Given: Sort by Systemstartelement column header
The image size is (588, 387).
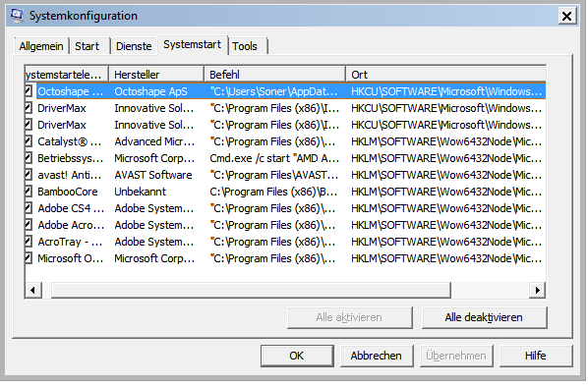Looking at the screenshot, I should click(67, 75).
